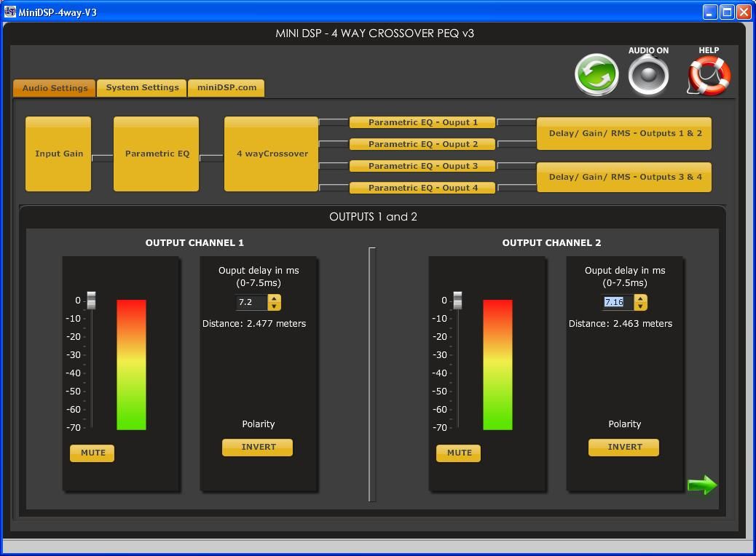756x556 pixels.
Task: Open the 4 wayCrossover block
Action: click(x=272, y=154)
